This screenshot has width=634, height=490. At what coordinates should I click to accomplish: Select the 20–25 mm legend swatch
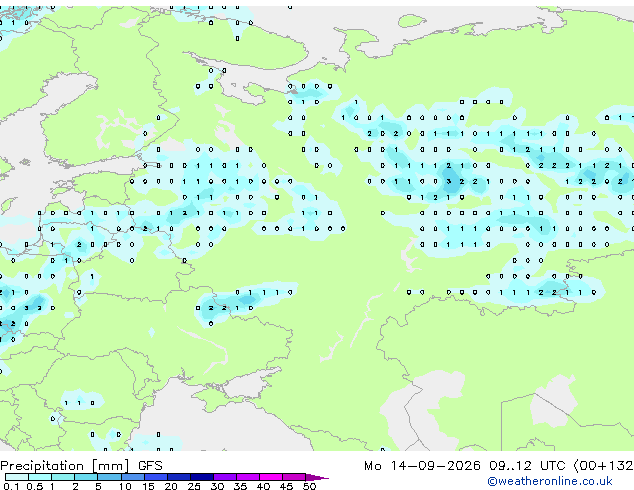[179, 477]
